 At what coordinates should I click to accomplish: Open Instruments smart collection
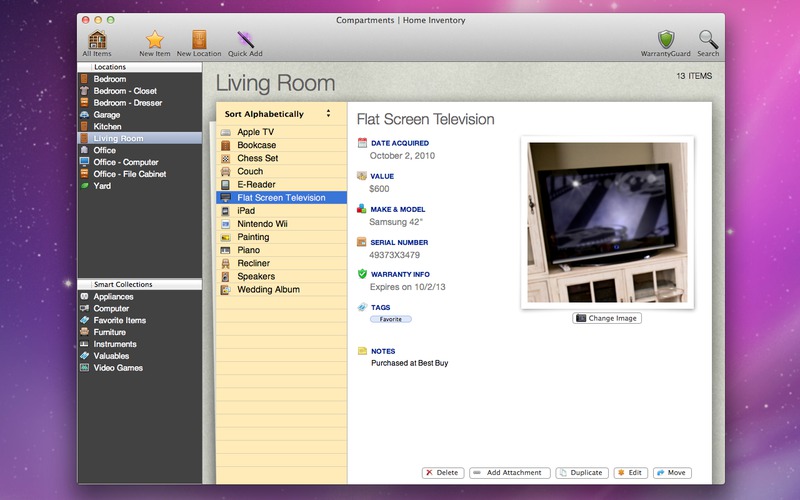(139, 344)
